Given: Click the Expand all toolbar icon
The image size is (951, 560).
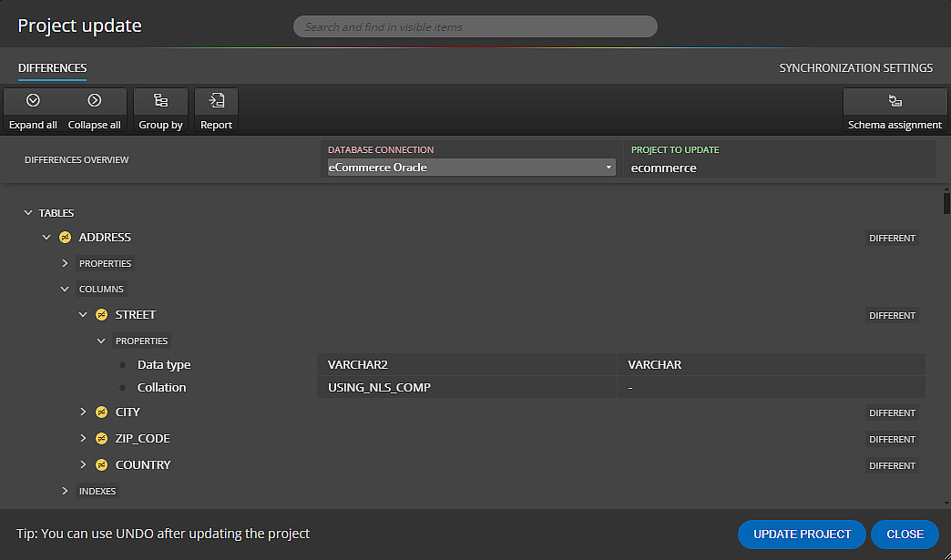Looking at the screenshot, I should [34, 100].
